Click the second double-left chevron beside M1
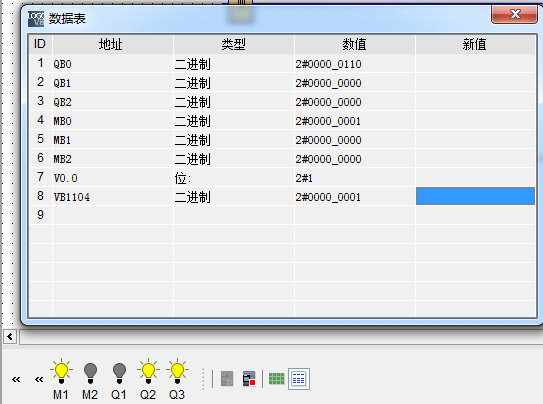 click(39, 379)
